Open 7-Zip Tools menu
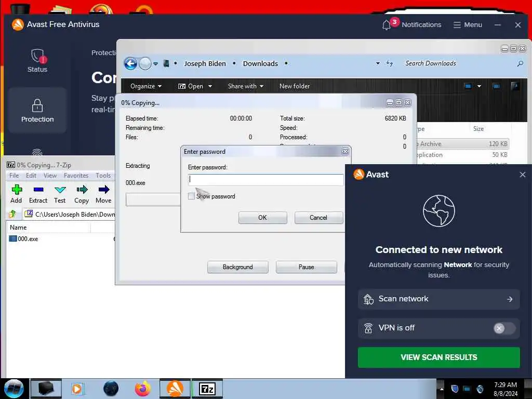This screenshot has height=399, width=532. [x=103, y=176]
